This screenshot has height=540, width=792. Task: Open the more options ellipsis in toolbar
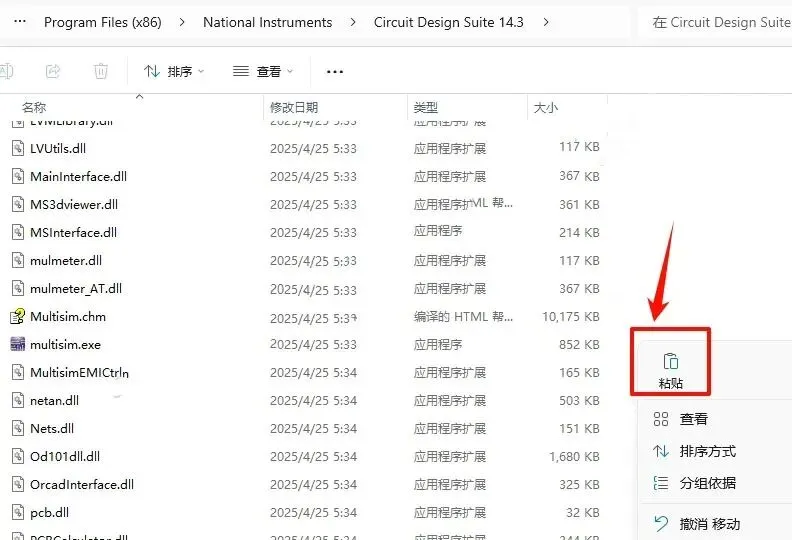[335, 72]
